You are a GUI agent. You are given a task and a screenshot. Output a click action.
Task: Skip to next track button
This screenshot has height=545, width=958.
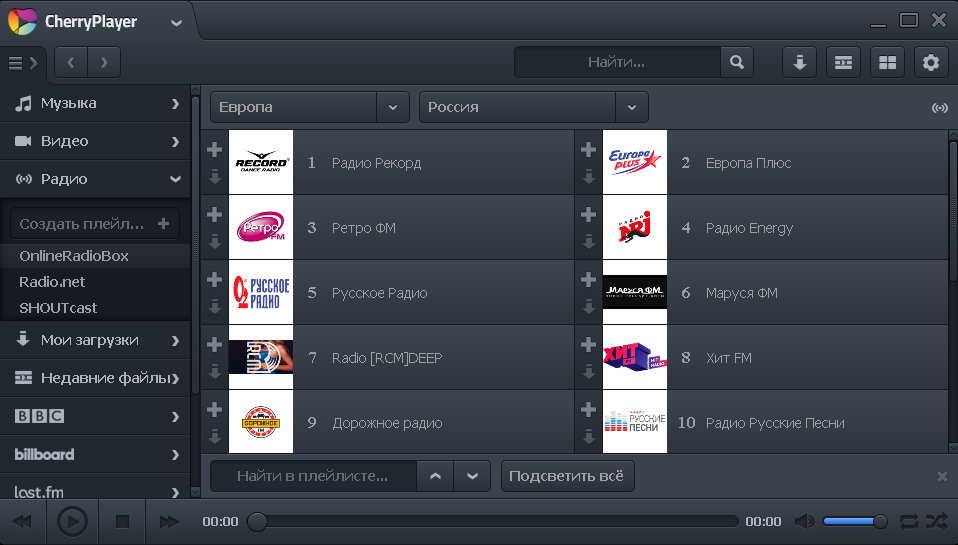click(169, 522)
